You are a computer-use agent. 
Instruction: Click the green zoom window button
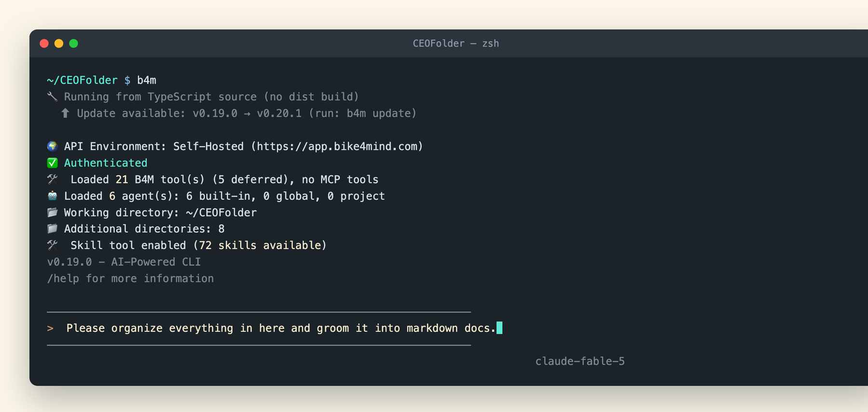click(x=74, y=43)
